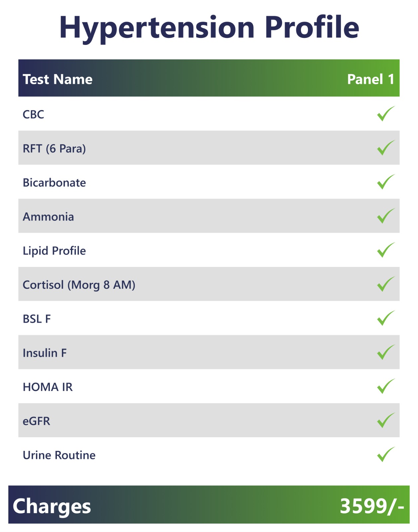Image resolution: width=418 pixels, height=532 pixels.
Task: Click the Test Name column header
Action: (58, 79)
